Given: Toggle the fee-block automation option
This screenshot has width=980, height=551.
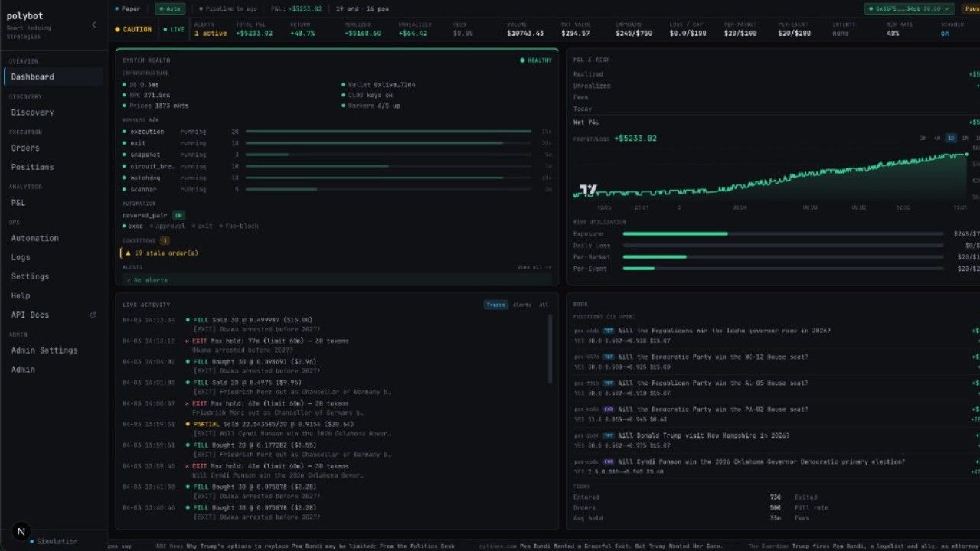Looking at the screenshot, I should pyautogui.click(x=238, y=226).
